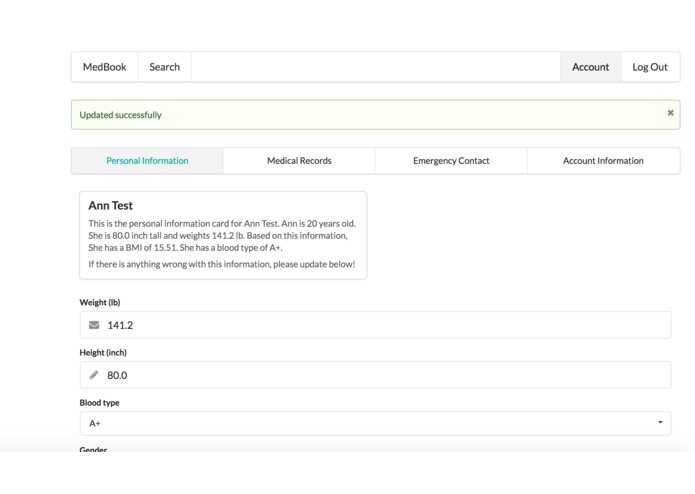Click the Ann Test card heading
The width and height of the screenshot is (695, 494).
110,206
